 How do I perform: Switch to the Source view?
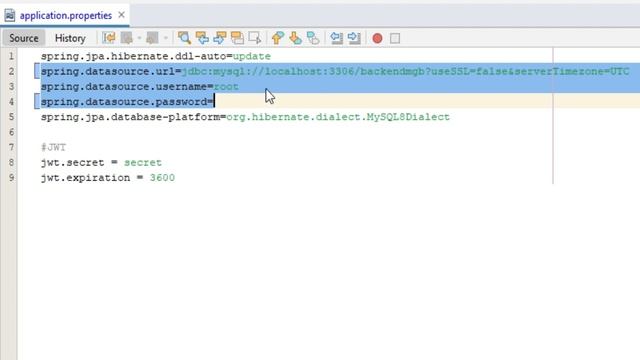coord(24,38)
